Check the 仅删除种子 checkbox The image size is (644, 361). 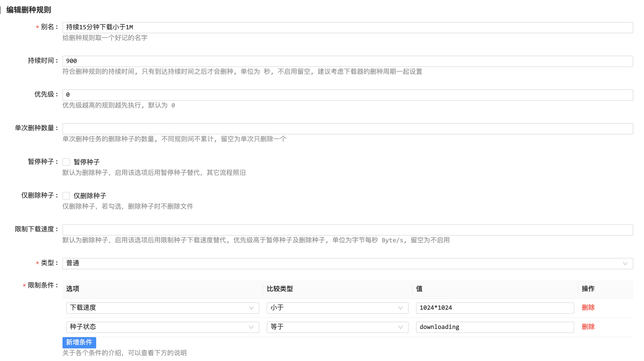[66, 196]
